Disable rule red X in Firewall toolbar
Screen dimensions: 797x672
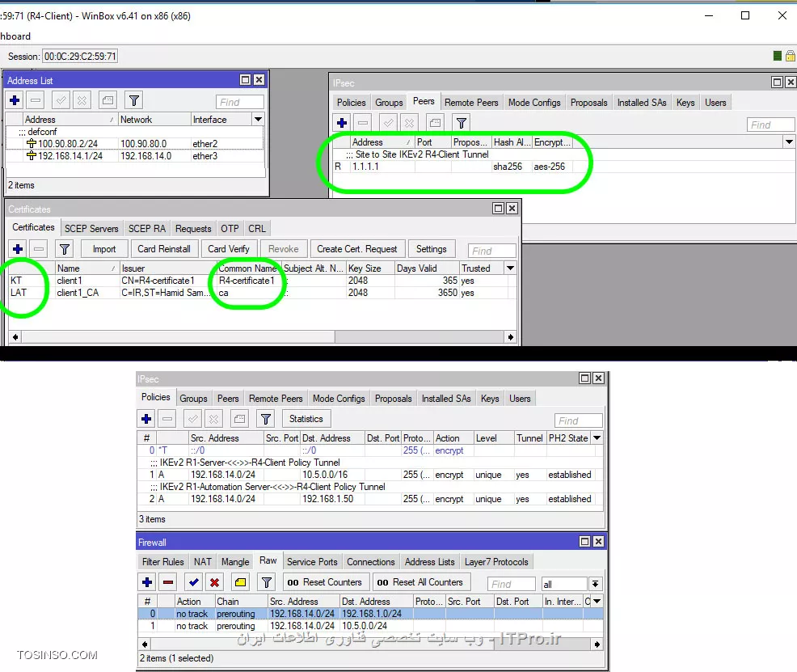pyautogui.click(x=214, y=582)
